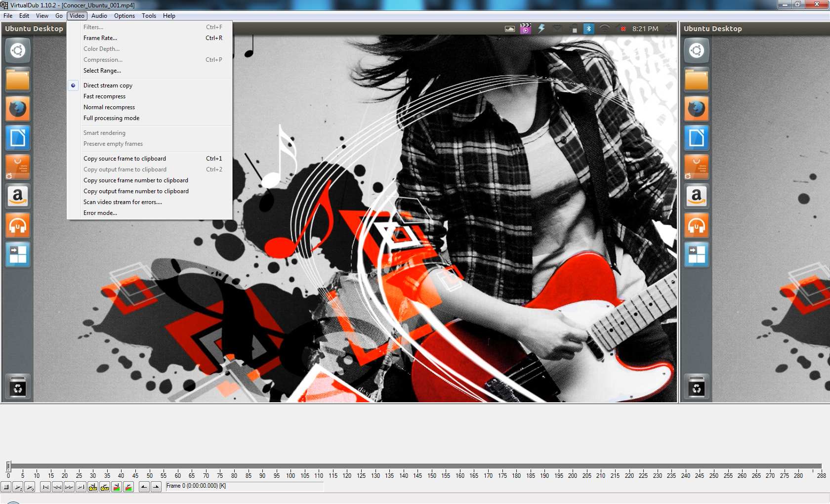The image size is (830, 504).
Task: Click the timeline position slider thumb
Action: pos(8,466)
